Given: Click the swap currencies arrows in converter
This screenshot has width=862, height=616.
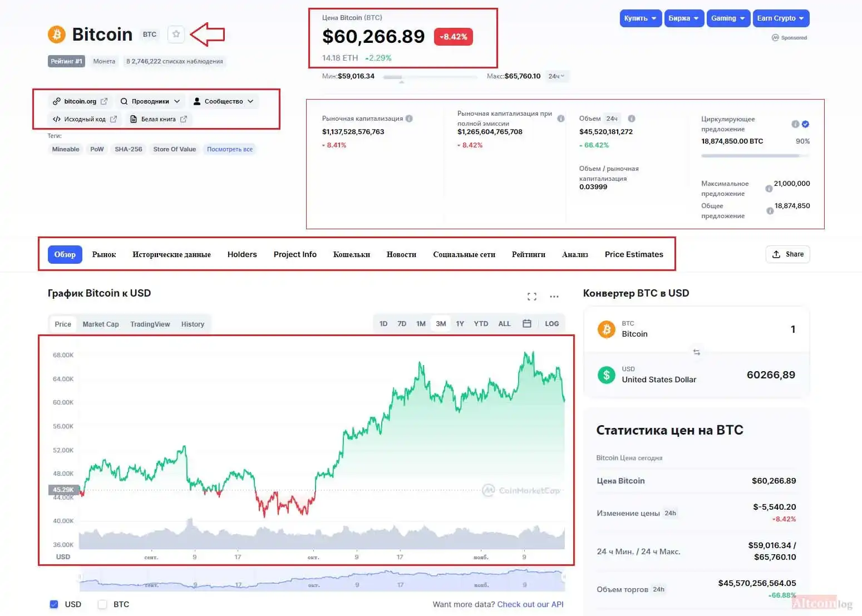Looking at the screenshot, I should click(696, 352).
